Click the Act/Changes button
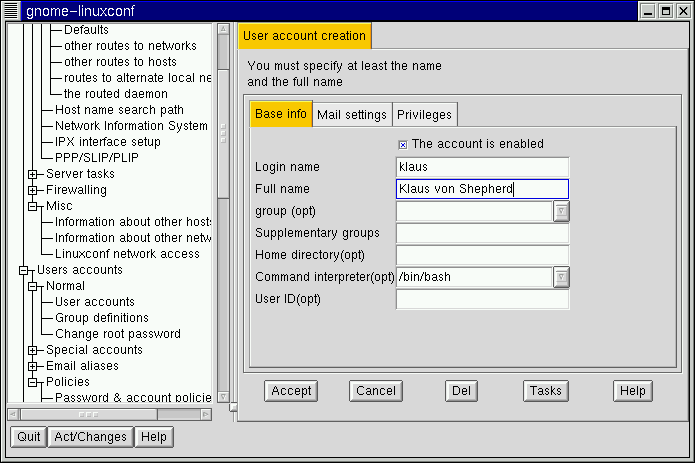The width and height of the screenshot is (695, 463). (x=90, y=437)
